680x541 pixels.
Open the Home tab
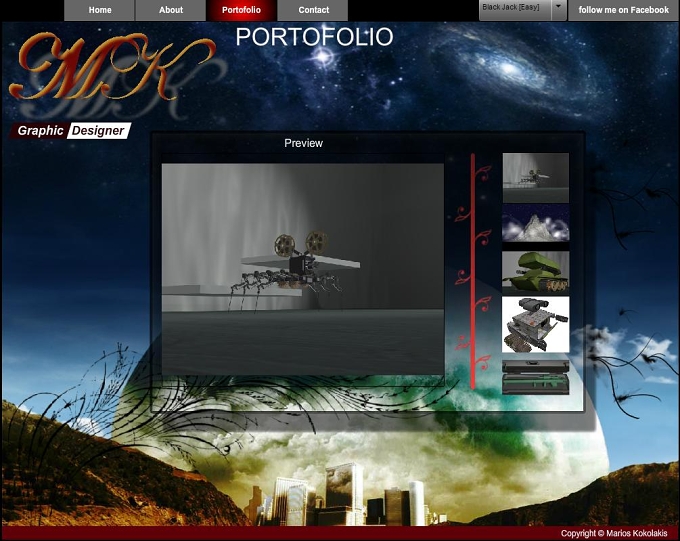tap(100, 10)
